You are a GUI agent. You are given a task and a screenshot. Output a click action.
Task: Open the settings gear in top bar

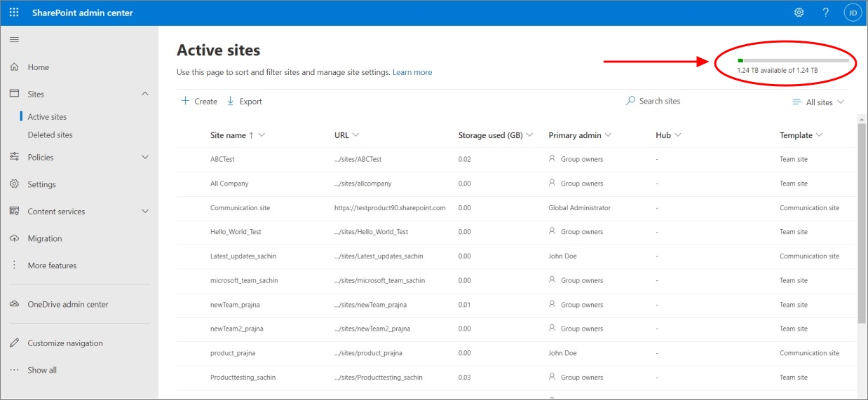pos(799,13)
